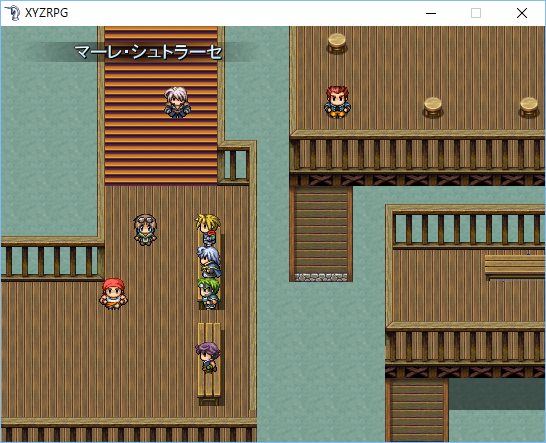Click the wooden staircase below the upper deck

(x=321, y=234)
